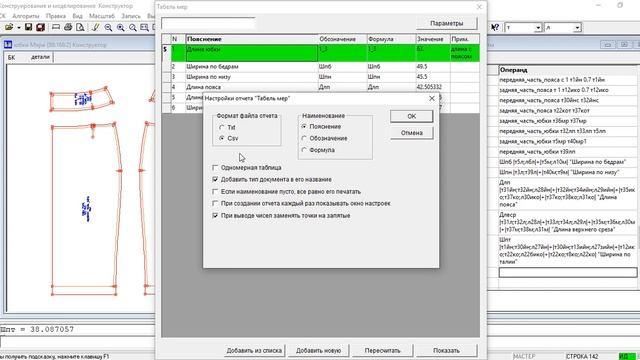Click the Отмена button

(411, 133)
